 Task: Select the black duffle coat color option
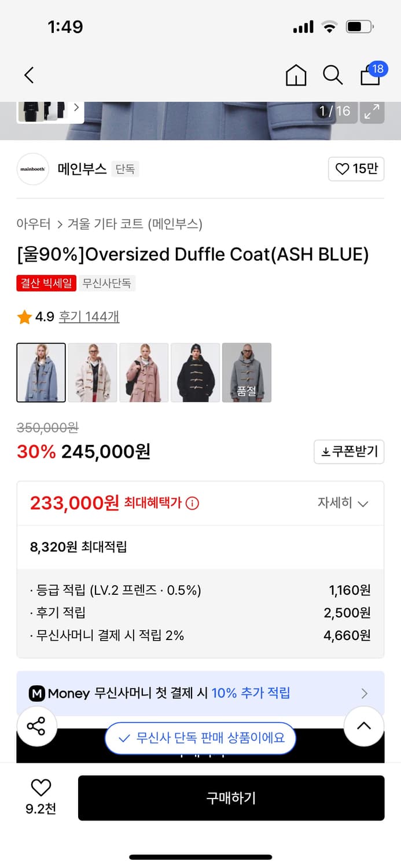(196, 372)
